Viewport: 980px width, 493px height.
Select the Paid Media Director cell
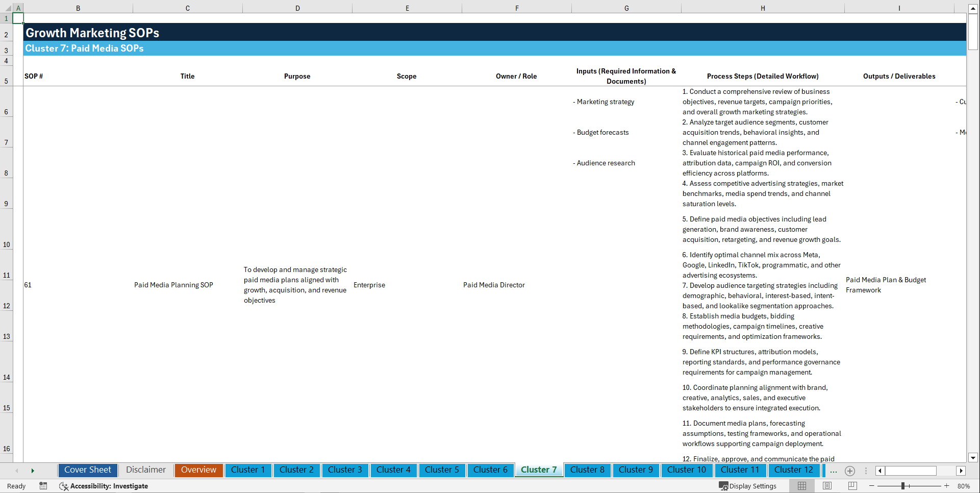(x=494, y=285)
